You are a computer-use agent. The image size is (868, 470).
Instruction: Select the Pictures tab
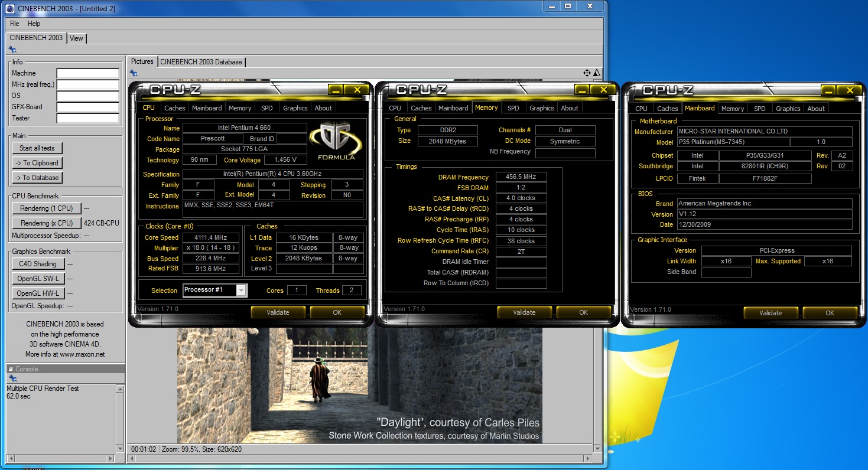point(142,61)
